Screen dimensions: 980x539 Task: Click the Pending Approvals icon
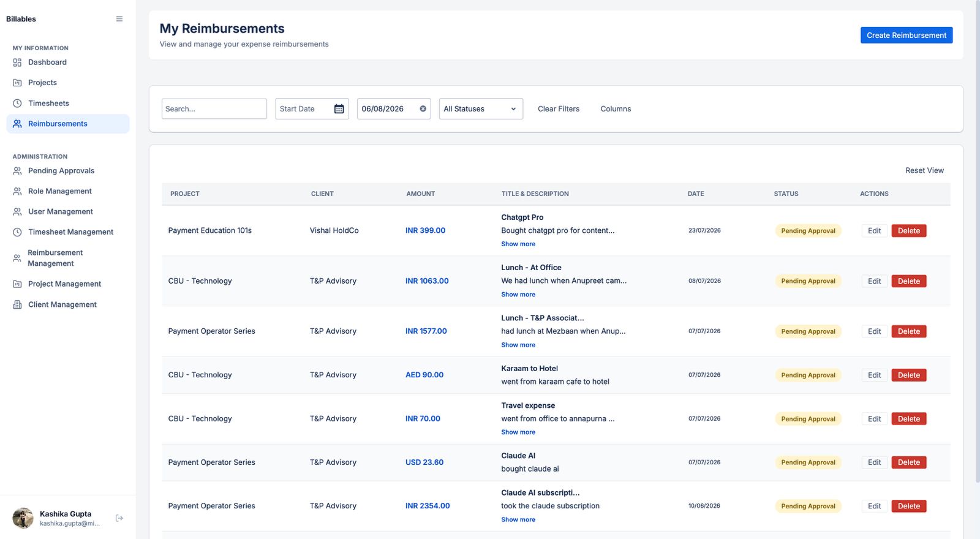click(17, 171)
